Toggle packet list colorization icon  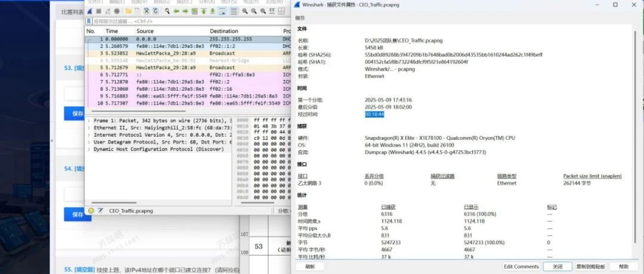pyautogui.click(x=234, y=11)
